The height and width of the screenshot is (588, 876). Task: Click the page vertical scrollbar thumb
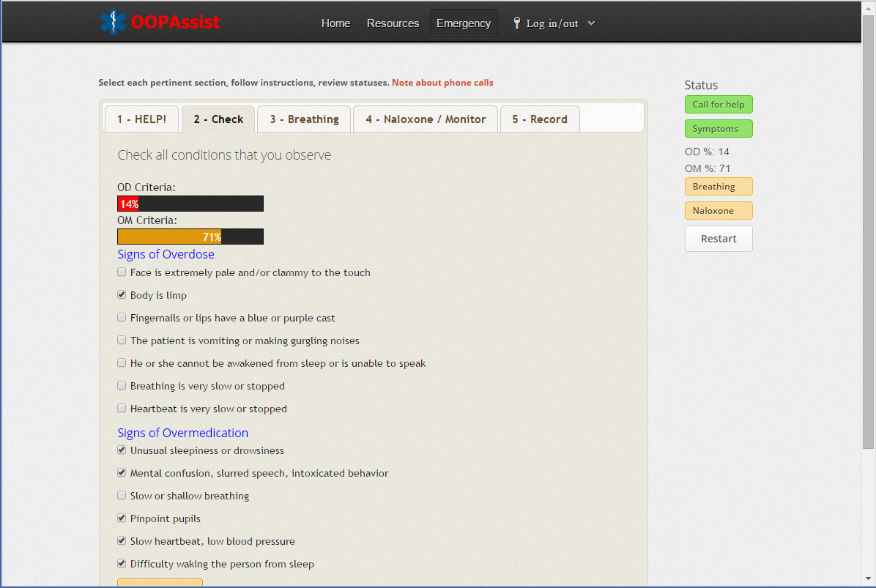tap(868, 231)
